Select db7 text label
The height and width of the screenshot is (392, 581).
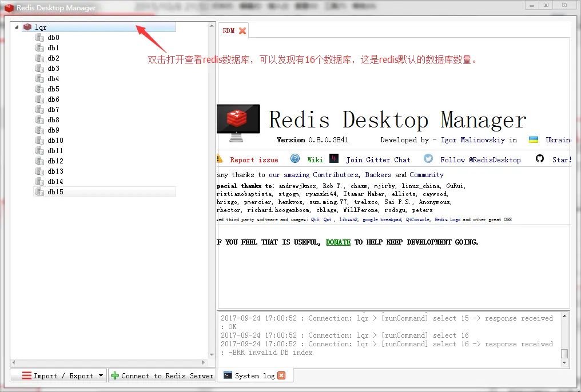[53, 110]
